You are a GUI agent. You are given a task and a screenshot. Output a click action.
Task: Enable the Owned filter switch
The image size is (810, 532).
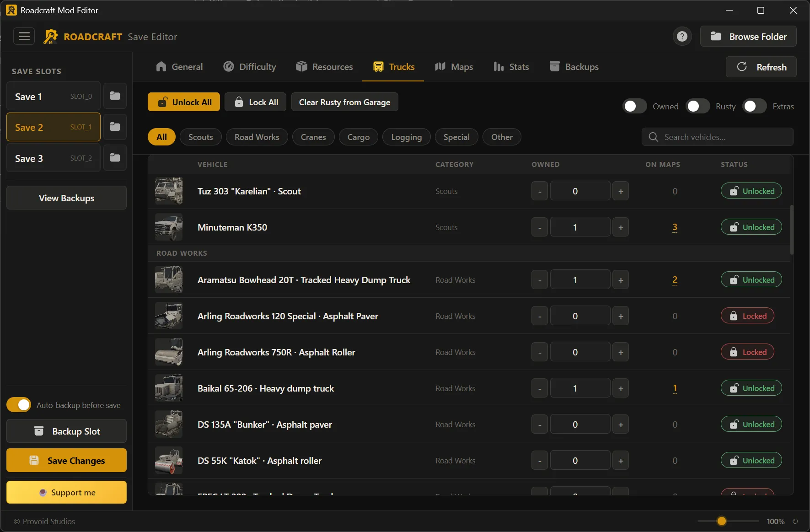point(634,106)
